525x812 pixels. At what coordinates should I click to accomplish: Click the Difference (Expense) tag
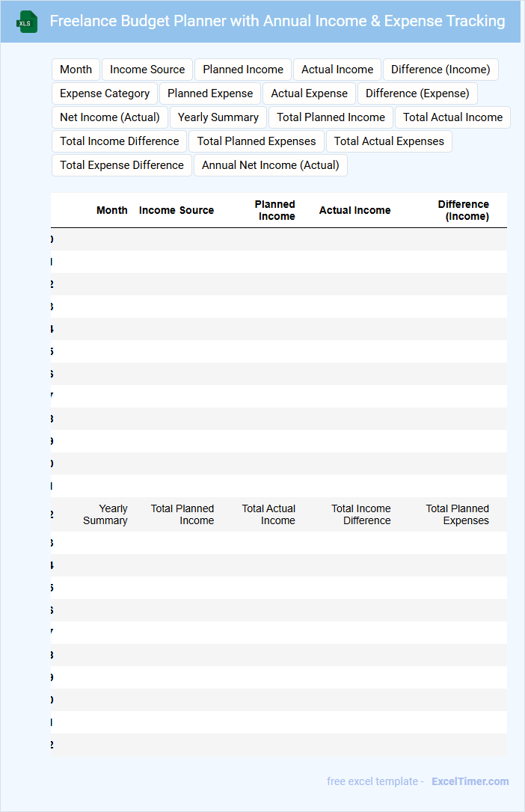[x=417, y=93]
